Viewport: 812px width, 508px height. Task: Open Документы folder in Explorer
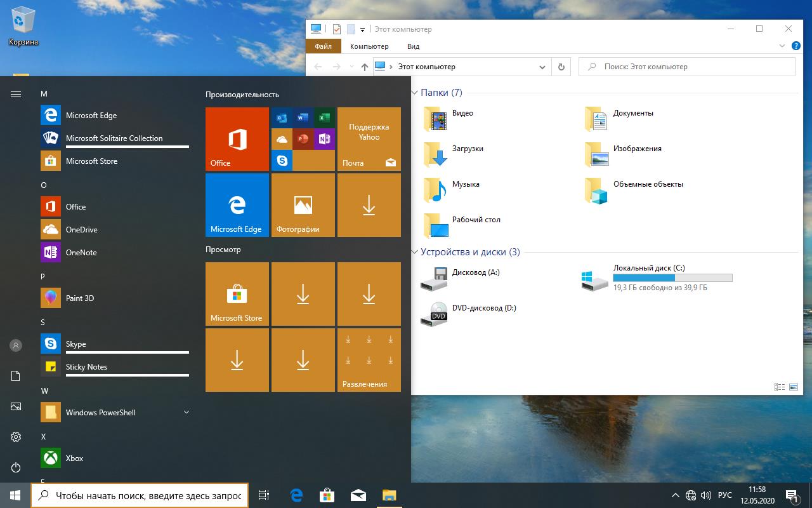620,119
